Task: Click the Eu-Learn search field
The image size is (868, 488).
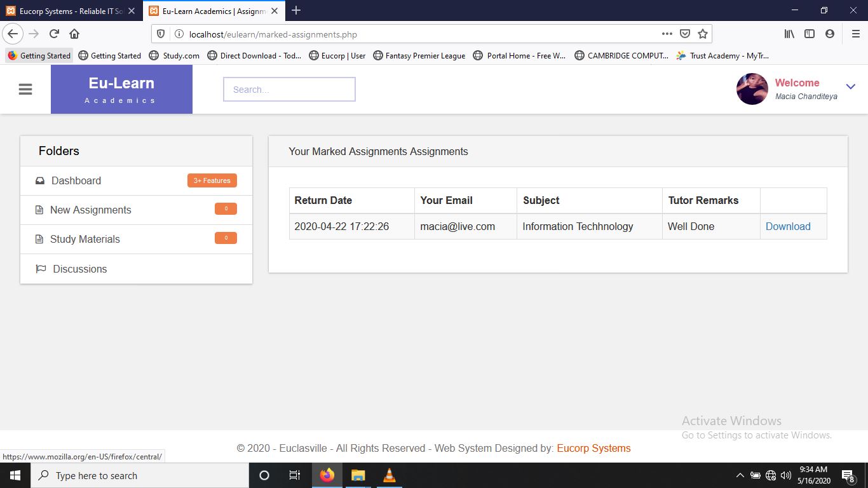Action: point(289,90)
